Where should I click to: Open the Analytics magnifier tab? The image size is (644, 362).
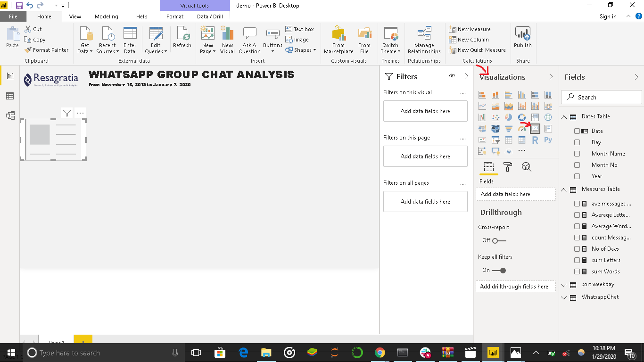527,167
